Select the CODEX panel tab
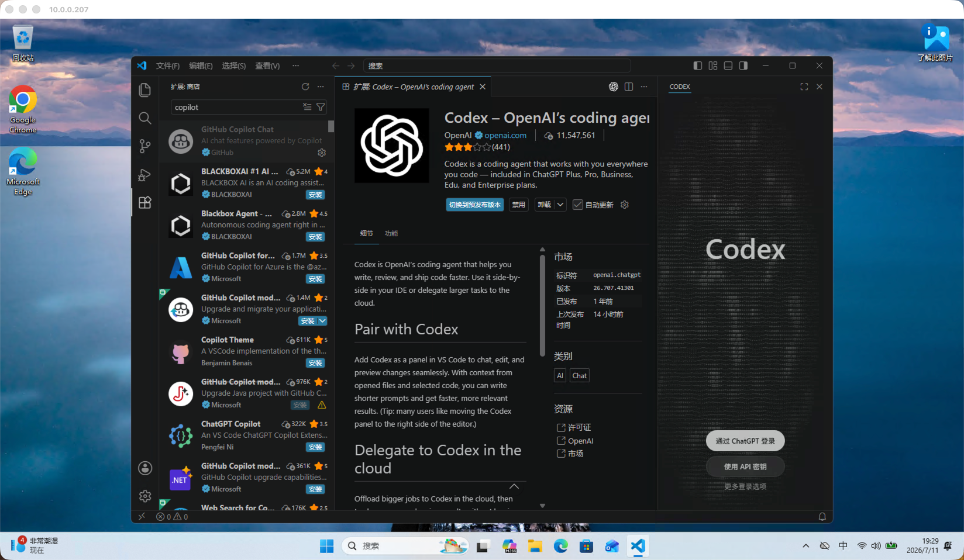 pyautogui.click(x=680, y=87)
